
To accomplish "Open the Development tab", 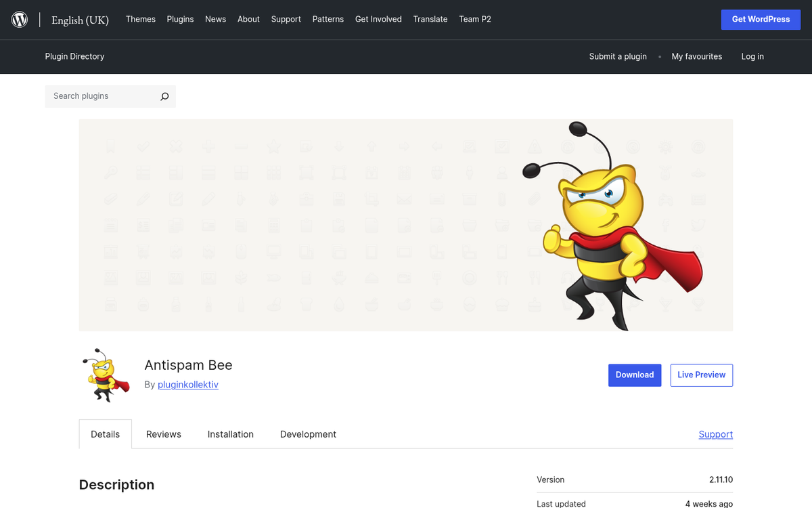I will (308, 434).
